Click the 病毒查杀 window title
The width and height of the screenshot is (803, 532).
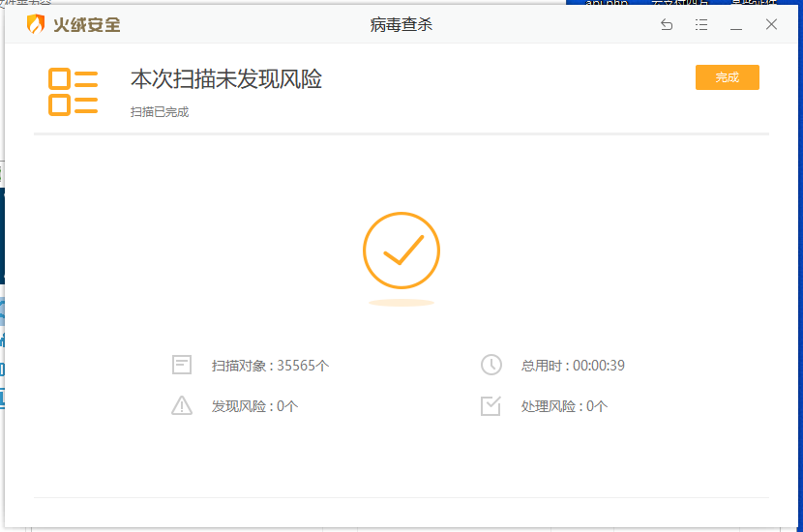tap(401, 25)
